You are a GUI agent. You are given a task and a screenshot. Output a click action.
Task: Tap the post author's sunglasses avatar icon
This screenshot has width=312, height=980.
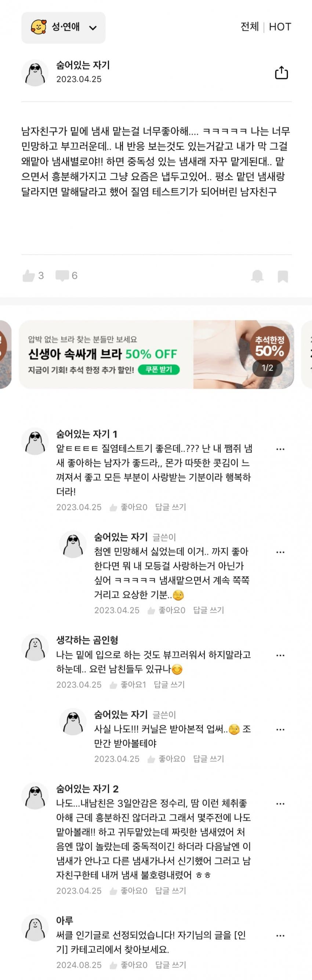[35, 73]
